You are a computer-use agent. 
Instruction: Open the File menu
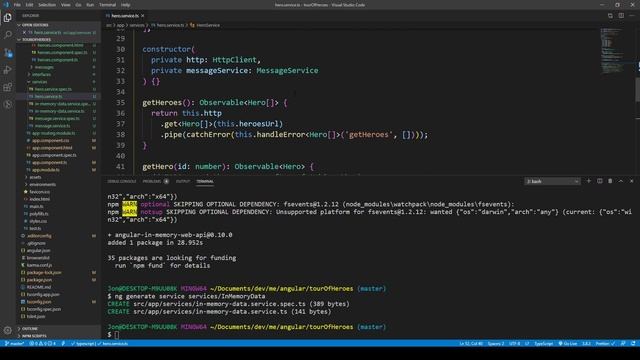[17, 5]
